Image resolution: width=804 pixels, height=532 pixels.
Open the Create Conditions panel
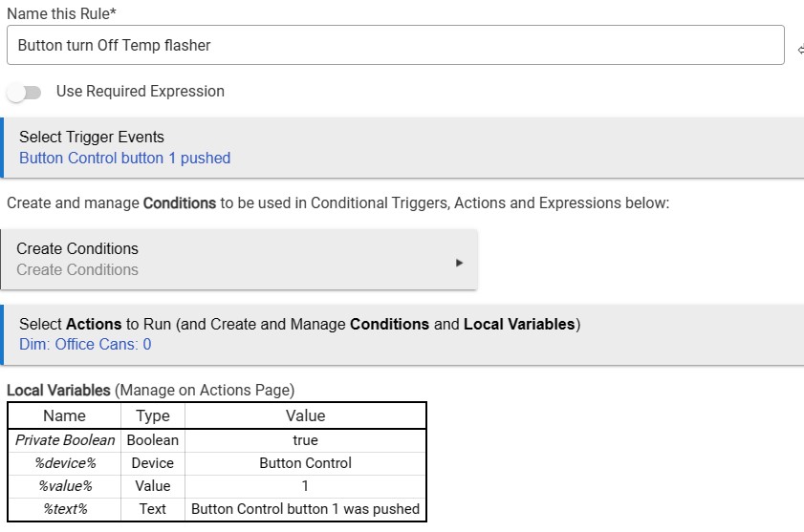(x=238, y=259)
